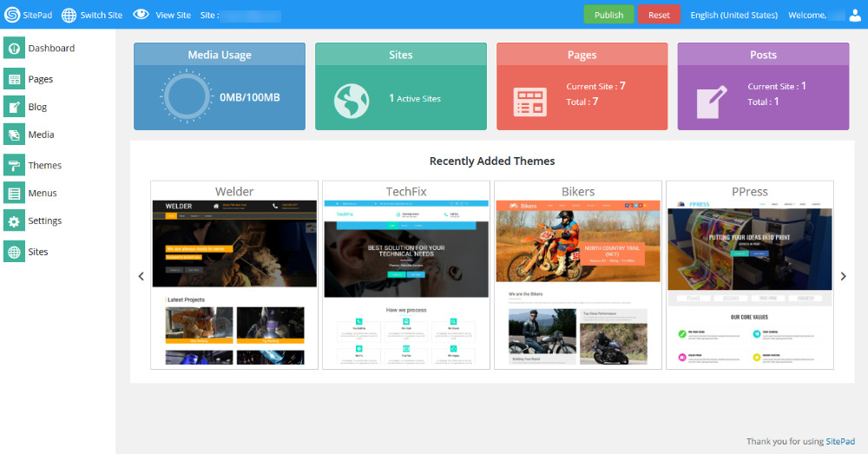Click the SitePad logo in header

click(12, 15)
